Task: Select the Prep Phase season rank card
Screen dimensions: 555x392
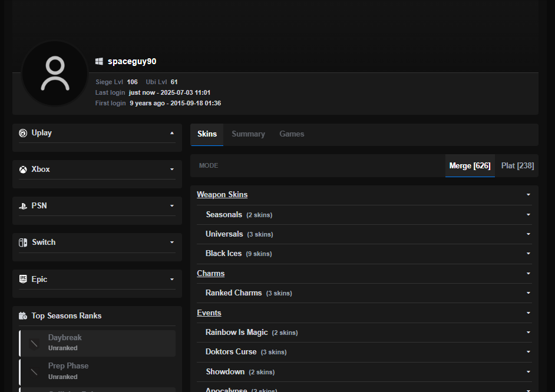Action: point(97,371)
